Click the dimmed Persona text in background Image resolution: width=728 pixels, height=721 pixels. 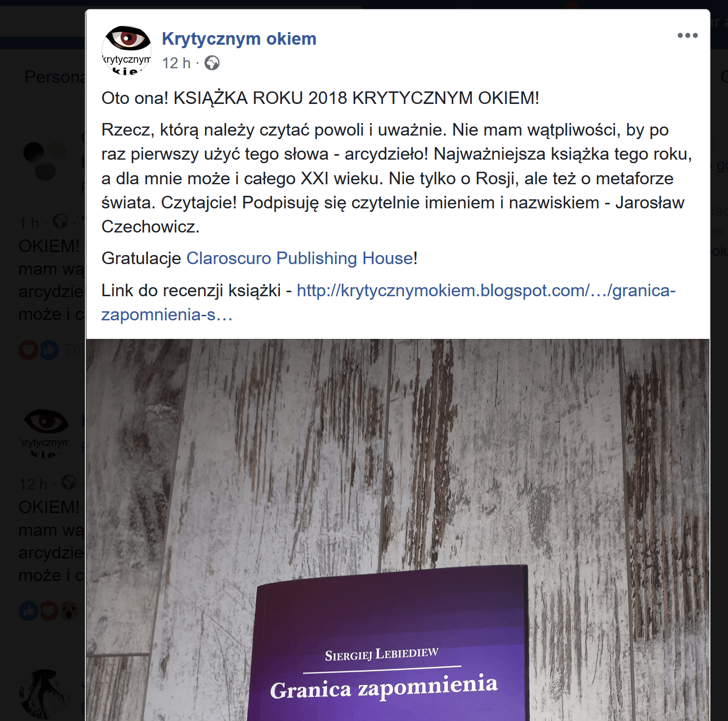click(55, 77)
